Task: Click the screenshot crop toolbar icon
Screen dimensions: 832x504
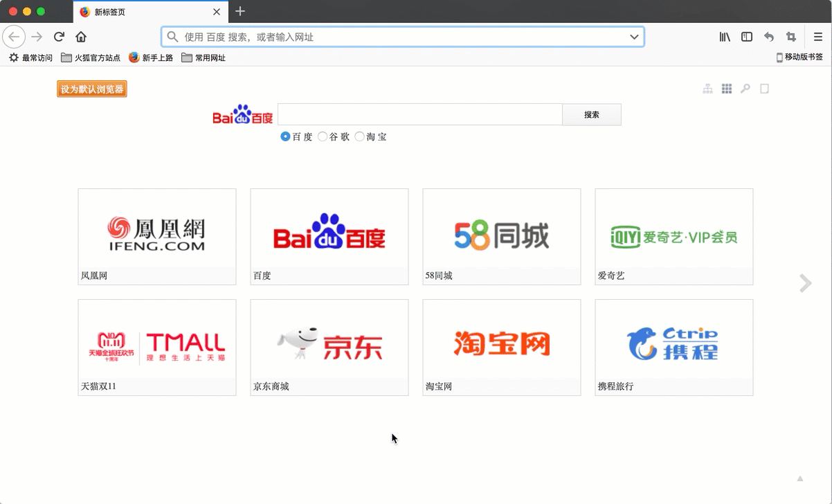Action: 791,37
